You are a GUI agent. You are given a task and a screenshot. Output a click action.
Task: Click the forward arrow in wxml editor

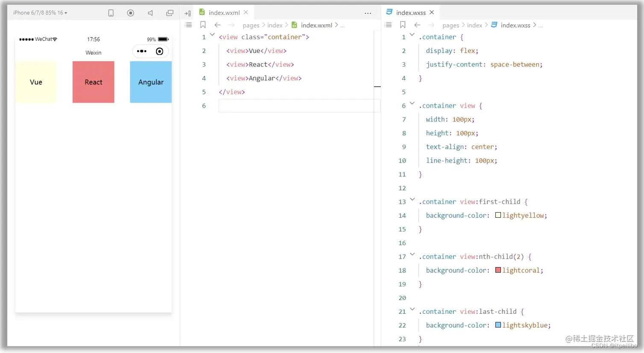coord(232,25)
